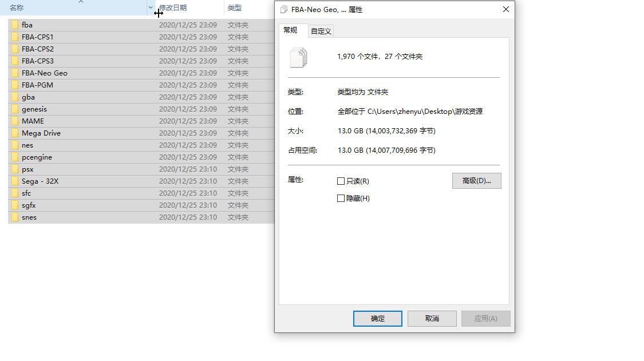Click the fba folder icon
644x361 pixels.
(x=15, y=25)
